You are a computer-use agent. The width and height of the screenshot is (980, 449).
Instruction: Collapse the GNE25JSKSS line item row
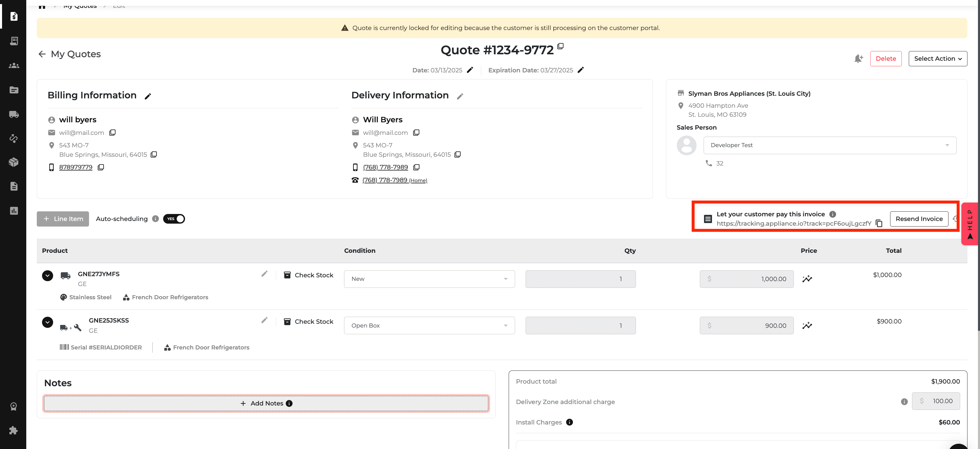pos(48,322)
